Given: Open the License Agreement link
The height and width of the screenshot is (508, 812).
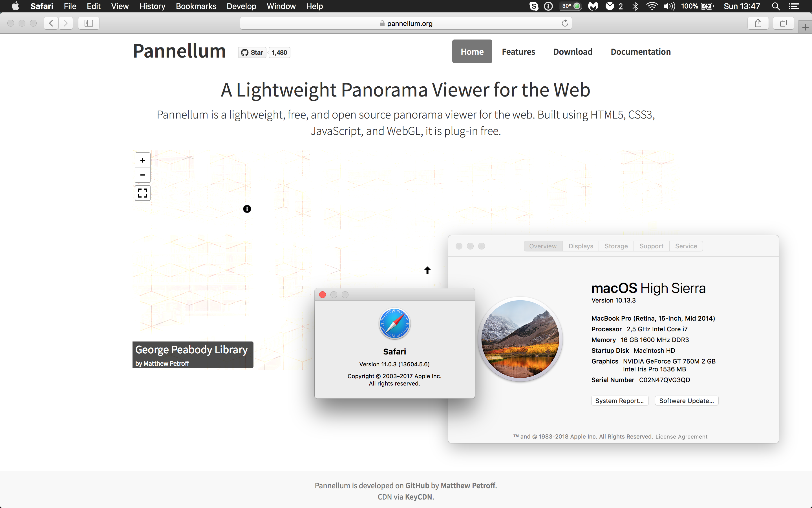Looking at the screenshot, I should 681,436.
